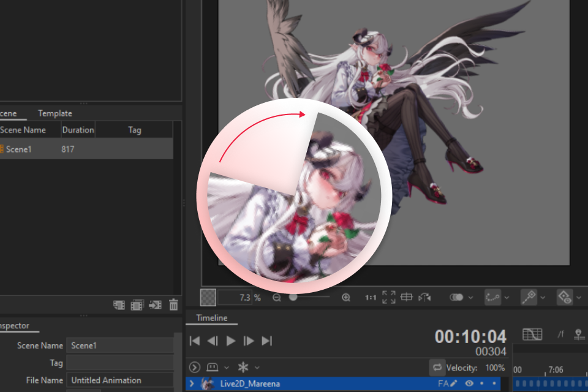This screenshot has height=392, width=588.
Task: Click the Scene Name field containing Scene1
Action: click(120, 345)
